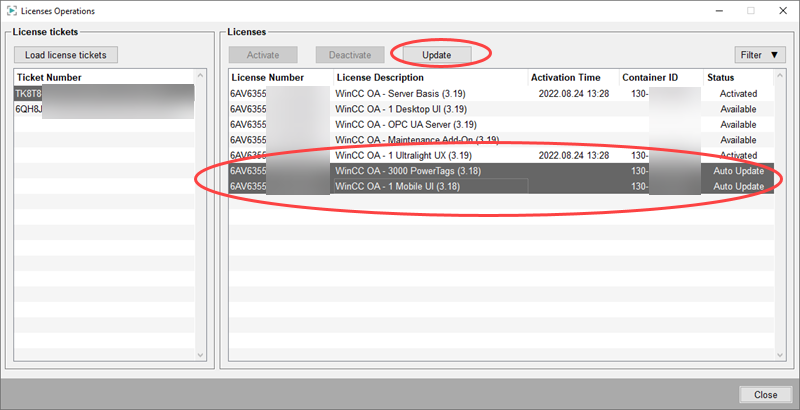
Task: Click the grayed Deactivate button
Action: click(x=350, y=55)
